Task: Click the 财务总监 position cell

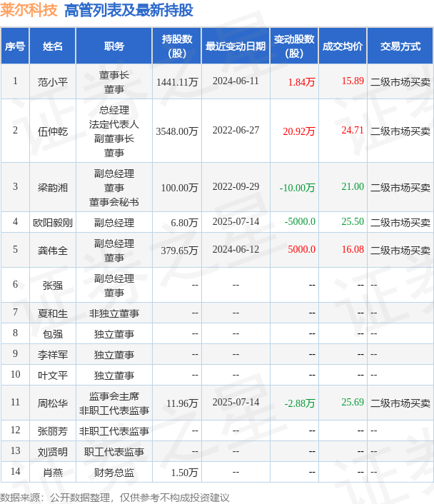Action: pyautogui.click(x=114, y=473)
